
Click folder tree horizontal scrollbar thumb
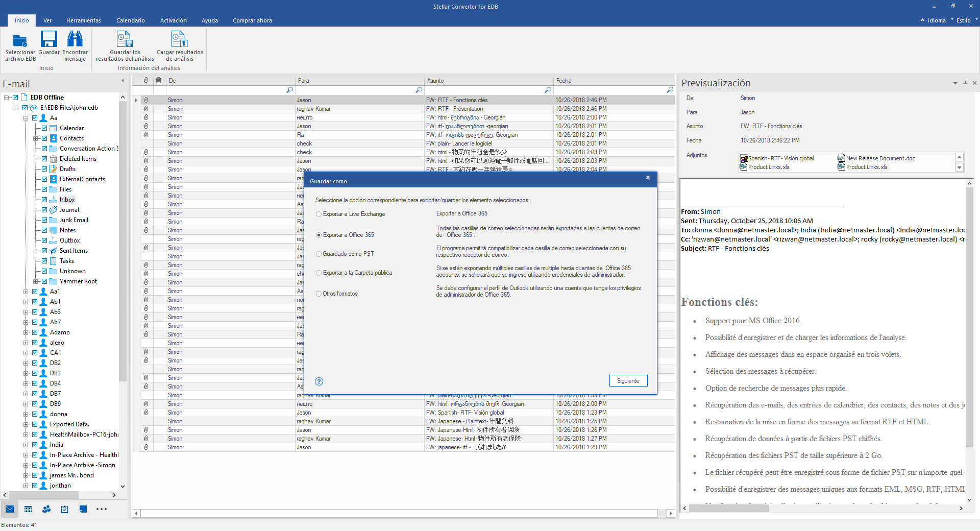44,495
